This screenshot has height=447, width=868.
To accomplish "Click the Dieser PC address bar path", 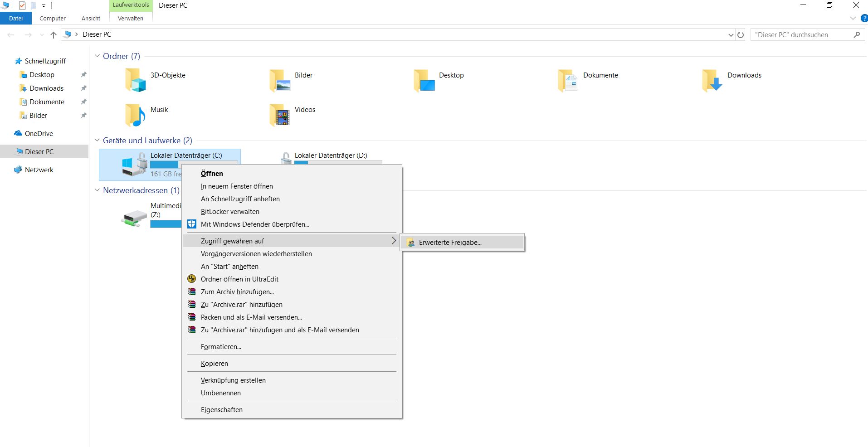I will pos(97,34).
